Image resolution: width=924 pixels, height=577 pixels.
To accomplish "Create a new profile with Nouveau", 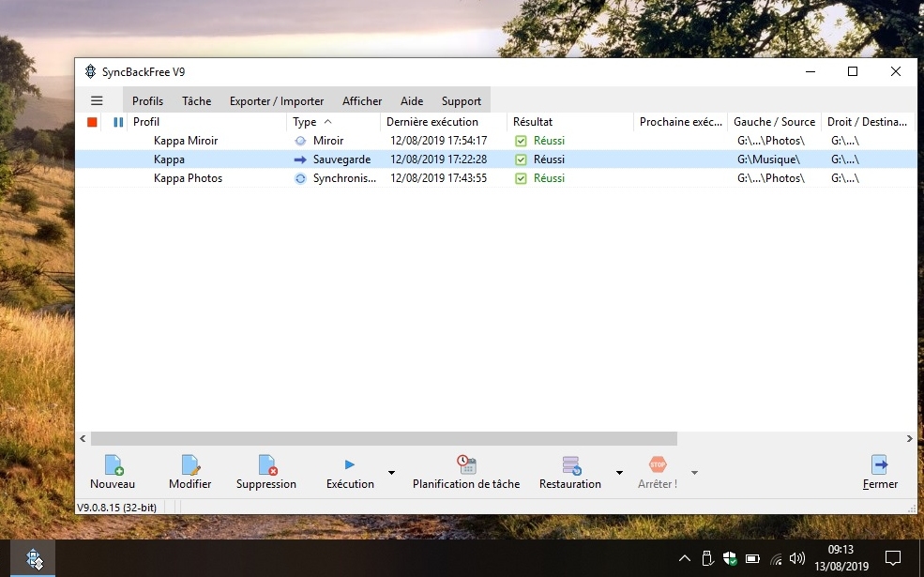I will (x=113, y=472).
